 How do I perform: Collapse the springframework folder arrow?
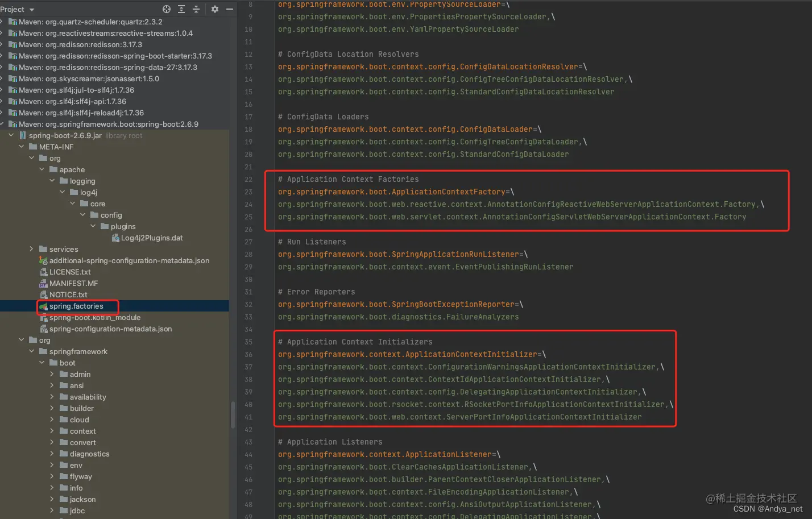pos(31,351)
